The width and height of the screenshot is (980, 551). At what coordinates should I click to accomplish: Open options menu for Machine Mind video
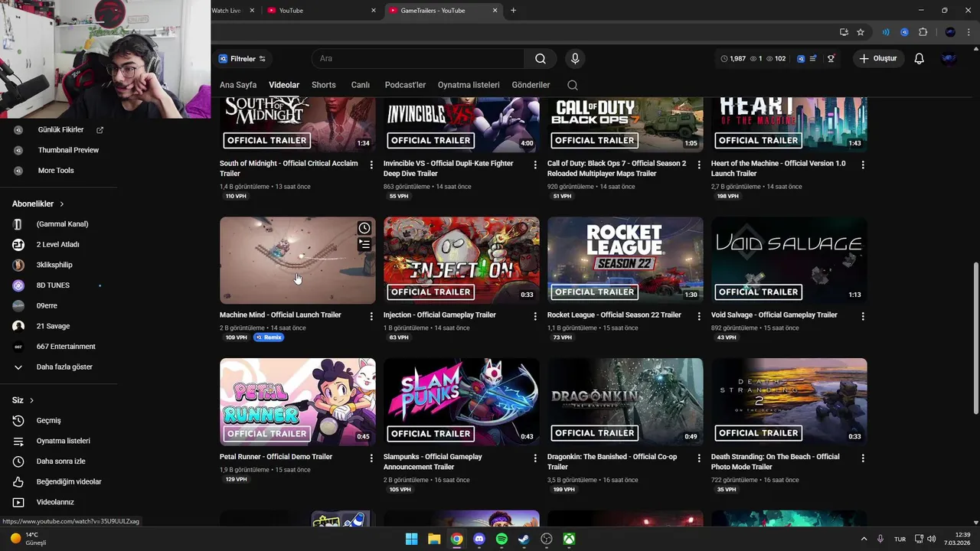pyautogui.click(x=371, y=316)
